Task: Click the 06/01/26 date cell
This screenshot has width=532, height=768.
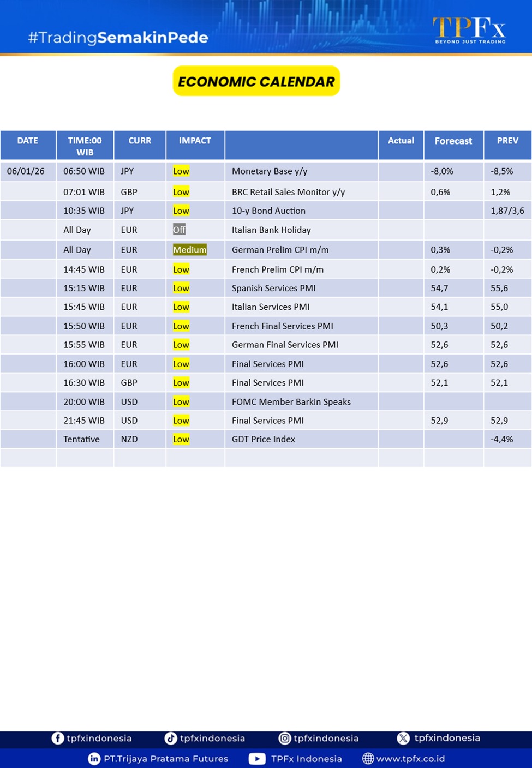Action: pos(26,171)
